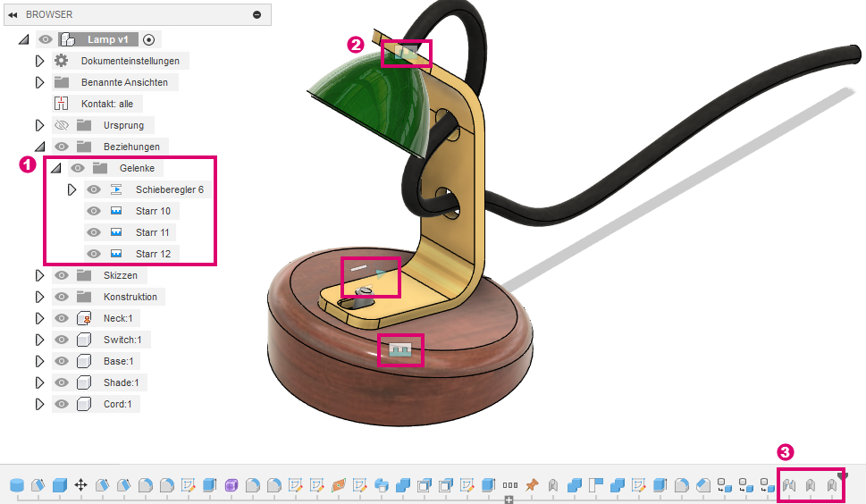Select the Starr 10 label
This screenshot has width=866, height=504.
153,211
